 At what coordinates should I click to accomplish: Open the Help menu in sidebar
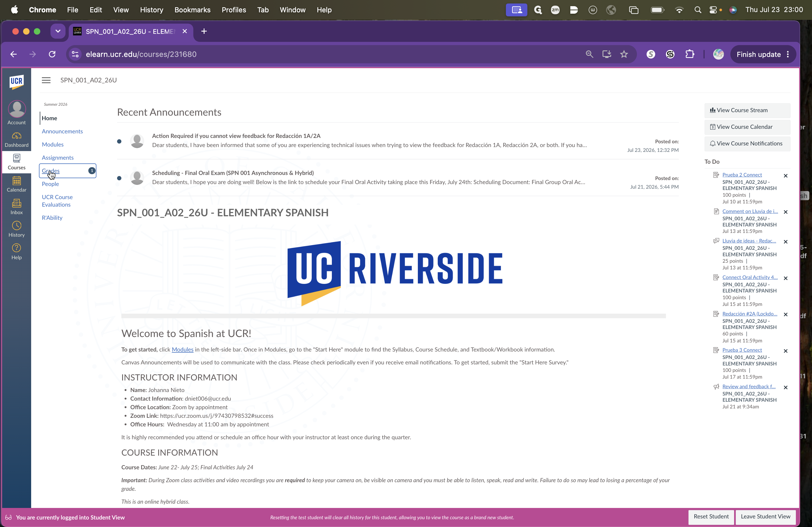(x=16, y=252)
